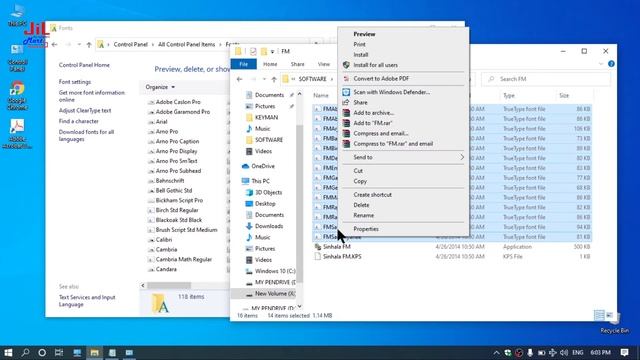Select New Volume drive in sidebar
The image size is (640, 360).
[275, 293]
